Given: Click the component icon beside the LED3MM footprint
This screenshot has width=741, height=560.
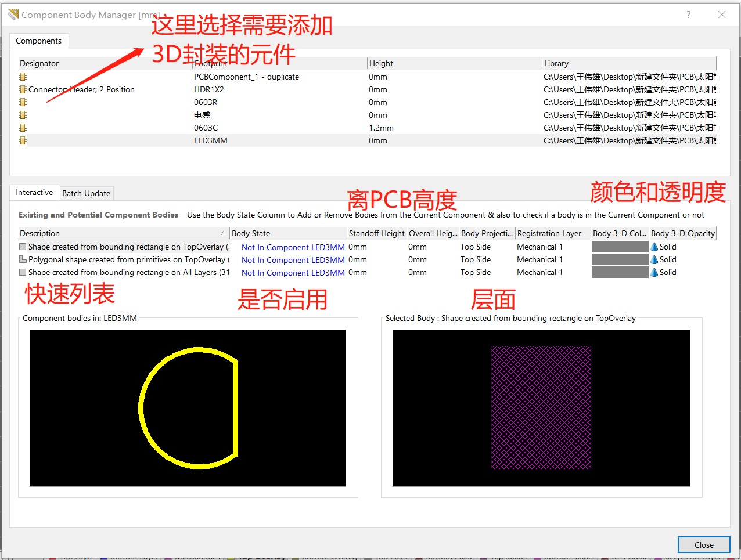Looking at the screenshot, I should tap(22, 140).
